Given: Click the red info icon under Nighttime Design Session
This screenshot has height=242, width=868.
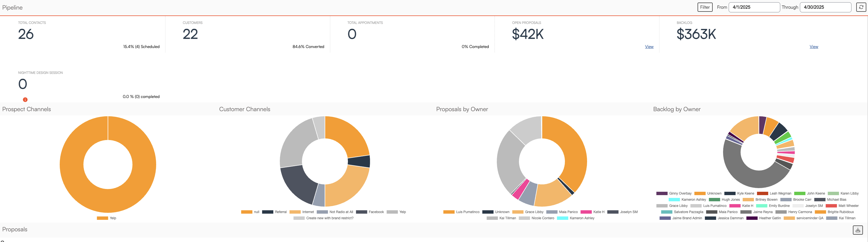Looking at the screenshot, I should (x=25, y=100).
